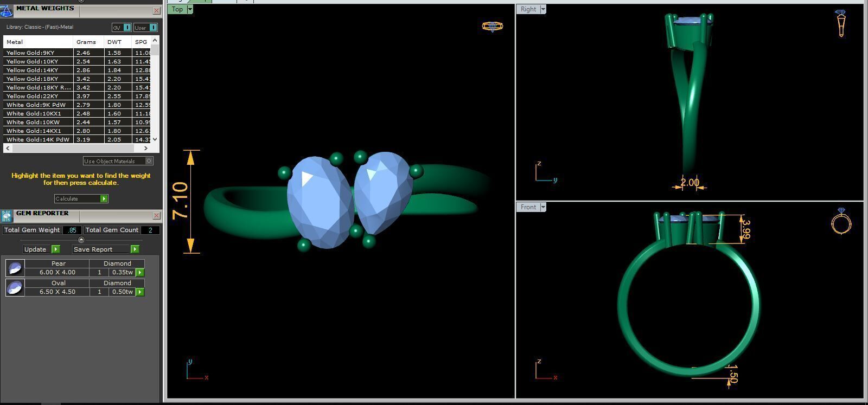Click the 1.50 dimension in Front view

733,373
